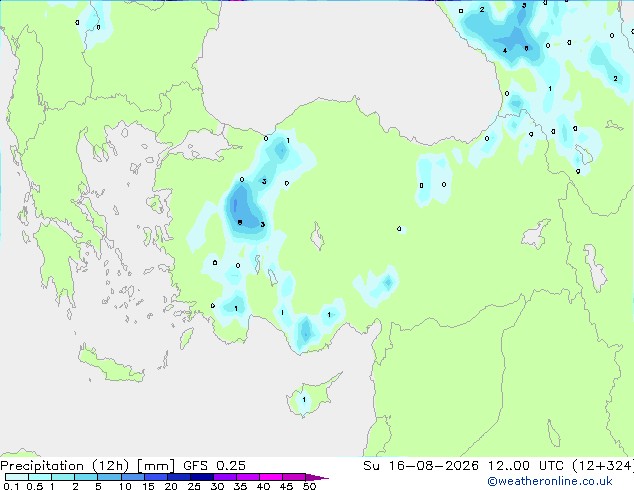Viewport: 634px width, 490px height.
Task: Select the '[mm]' unit label
Action: point(156,466)
